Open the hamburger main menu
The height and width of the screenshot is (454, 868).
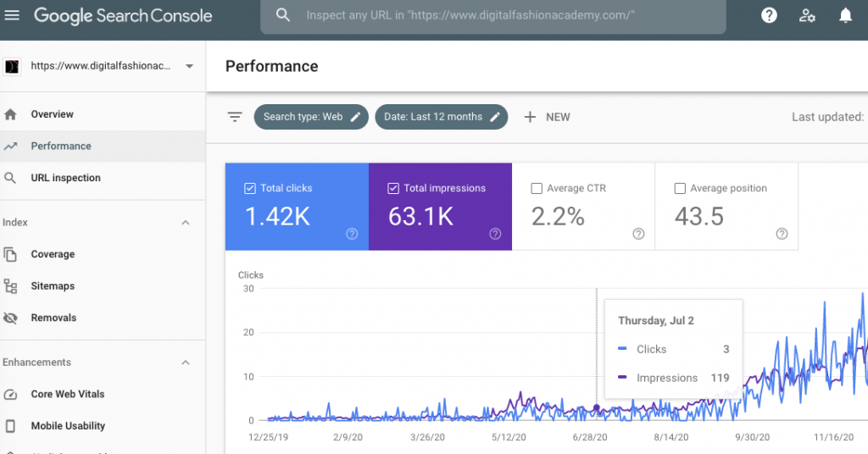coord(12,15)
